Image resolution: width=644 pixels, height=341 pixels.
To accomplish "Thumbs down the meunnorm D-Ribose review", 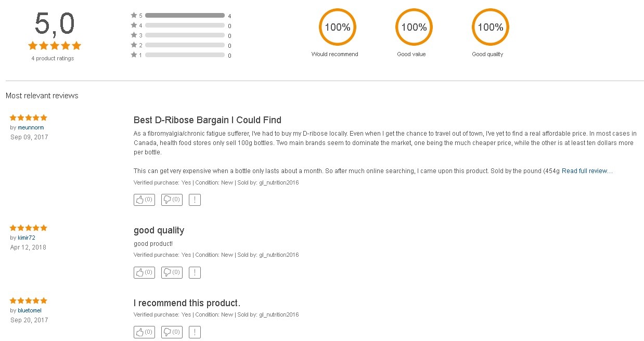I will point(172,200).
